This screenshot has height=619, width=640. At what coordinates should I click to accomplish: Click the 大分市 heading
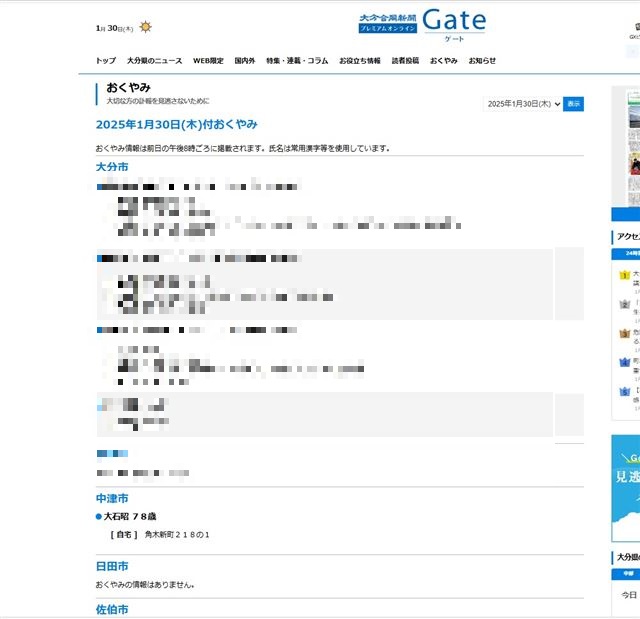[x=112, y=167]
